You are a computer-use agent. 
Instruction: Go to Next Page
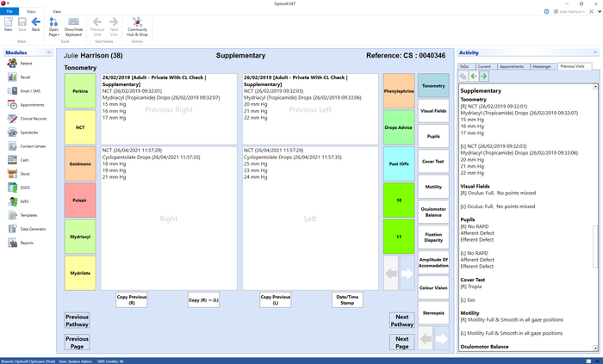coord(402,342)
